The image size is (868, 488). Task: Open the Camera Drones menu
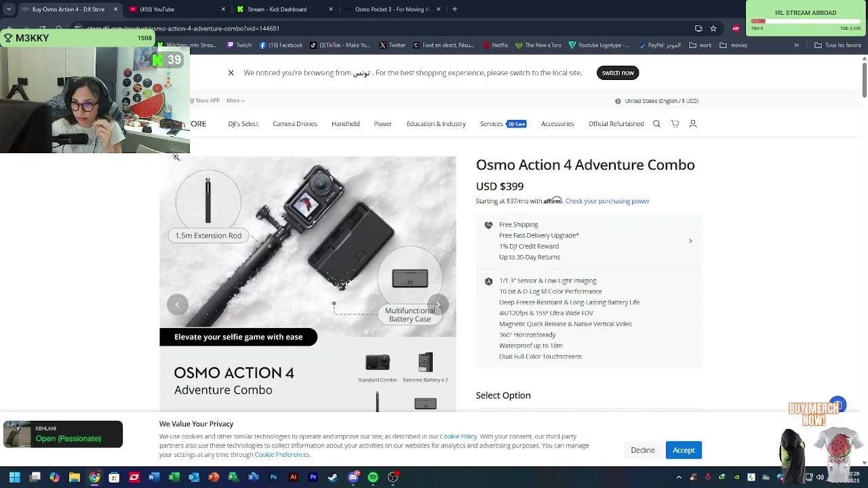click(x=295, y=124)
